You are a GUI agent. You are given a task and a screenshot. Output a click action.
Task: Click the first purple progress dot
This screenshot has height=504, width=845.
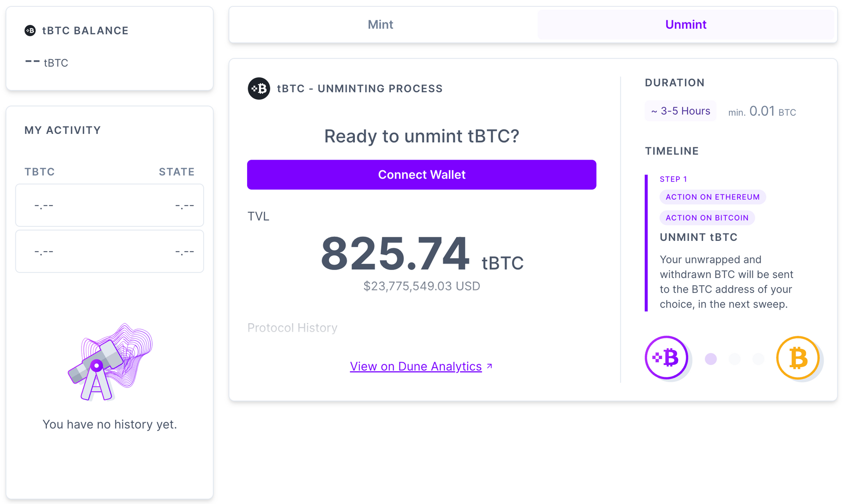coord(711,359)
